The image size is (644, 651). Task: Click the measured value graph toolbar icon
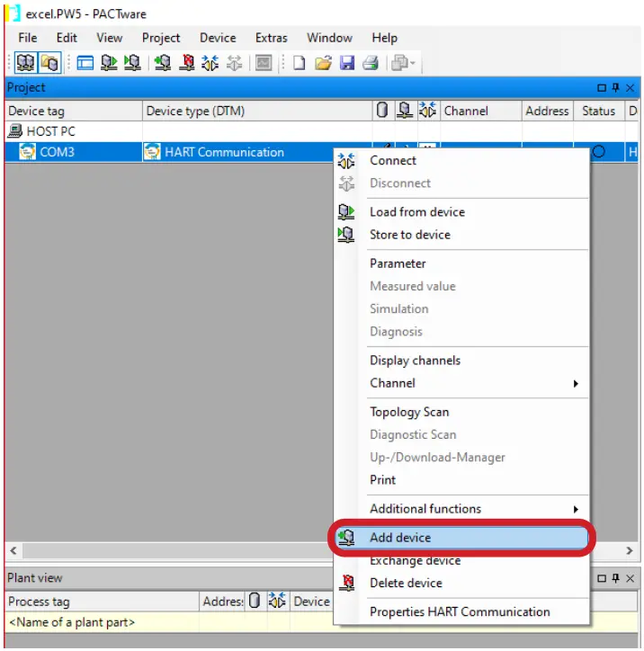click(x=264, y=63)
